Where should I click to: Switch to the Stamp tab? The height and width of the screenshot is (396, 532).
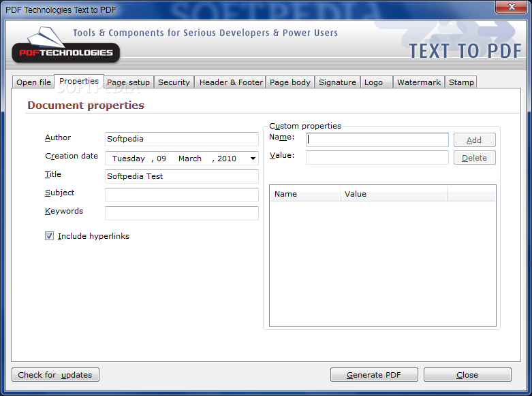[461, 82]
